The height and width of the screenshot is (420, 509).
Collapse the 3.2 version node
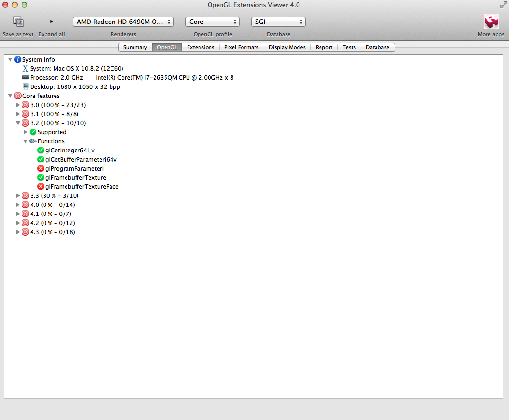[x=18, y=123]
